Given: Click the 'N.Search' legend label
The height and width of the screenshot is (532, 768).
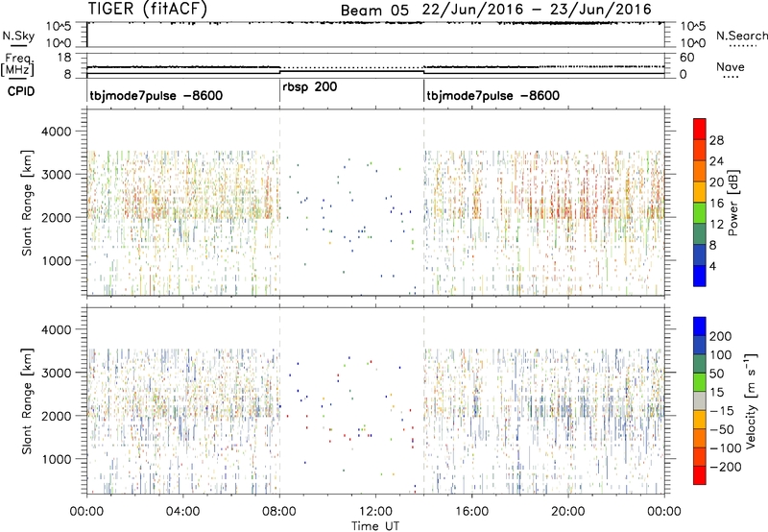Looking at the screenshot, I should (742, 36).
